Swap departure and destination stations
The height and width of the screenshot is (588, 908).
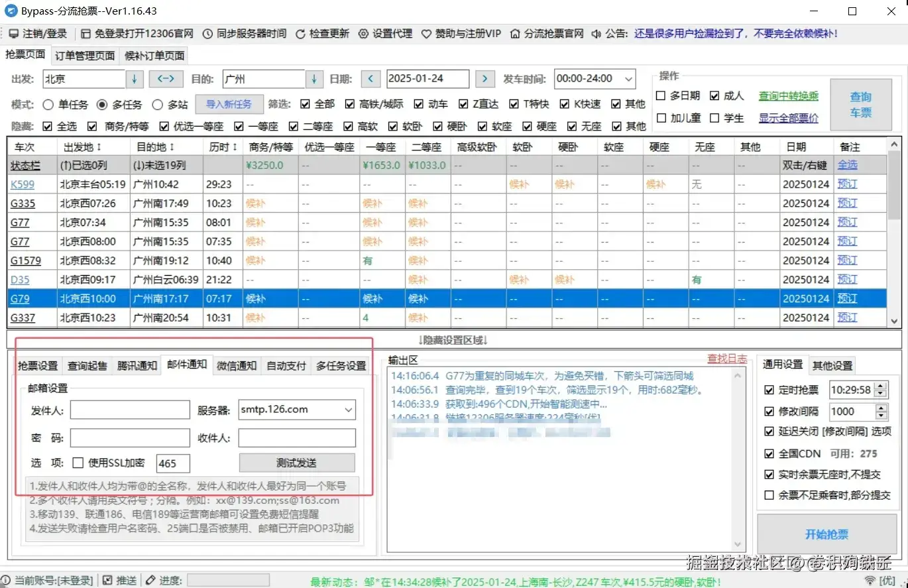(x=166, y=79)
